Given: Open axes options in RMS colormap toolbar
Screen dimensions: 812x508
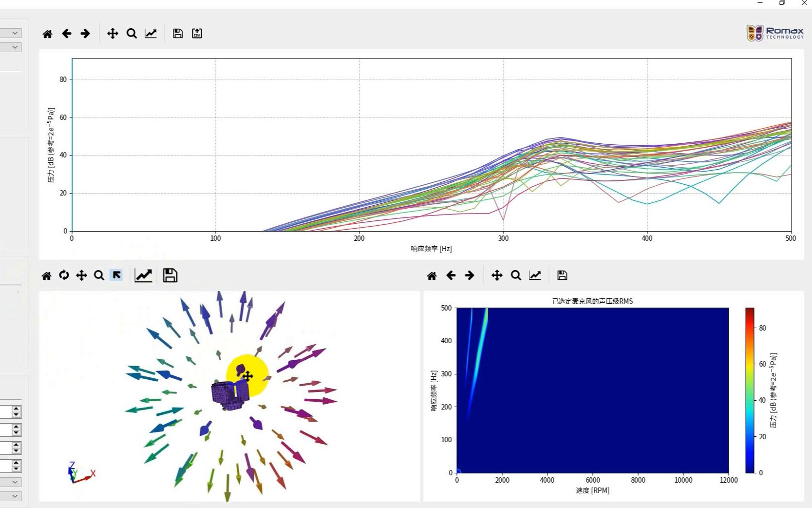Looking at the screenshot, I should point(535,275).
